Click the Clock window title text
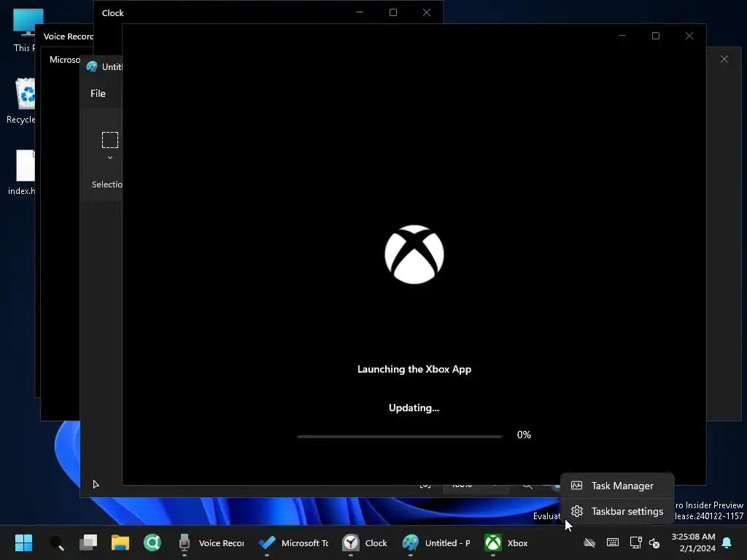Screen dimensions: 747x560 (x=112, y=13)
